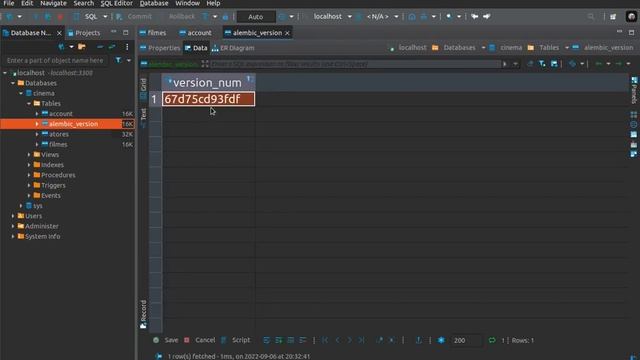Screen dimensions: 640x360
Task: Click the save filter settings icon
Action: pos(554,64)
